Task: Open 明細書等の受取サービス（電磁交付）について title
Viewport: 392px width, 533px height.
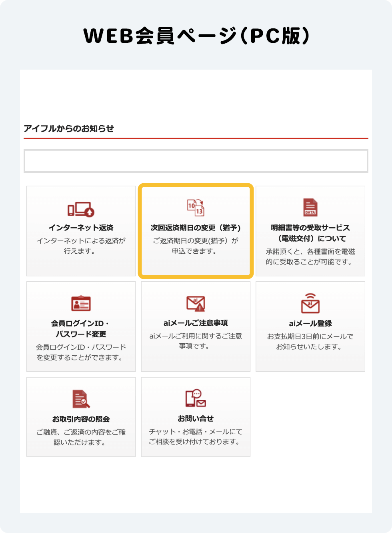Action: point(310,233)
